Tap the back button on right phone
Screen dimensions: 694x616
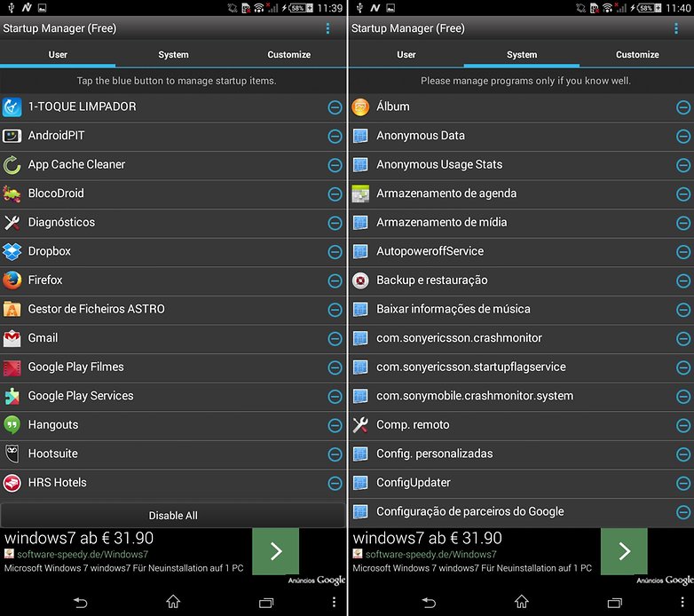pyautogui.click(x=429, y=603)
